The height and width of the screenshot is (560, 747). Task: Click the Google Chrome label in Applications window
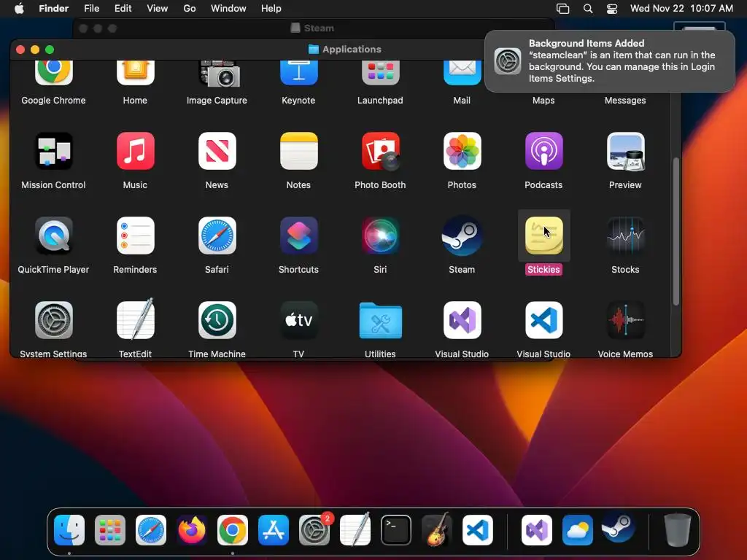point(53,101)
